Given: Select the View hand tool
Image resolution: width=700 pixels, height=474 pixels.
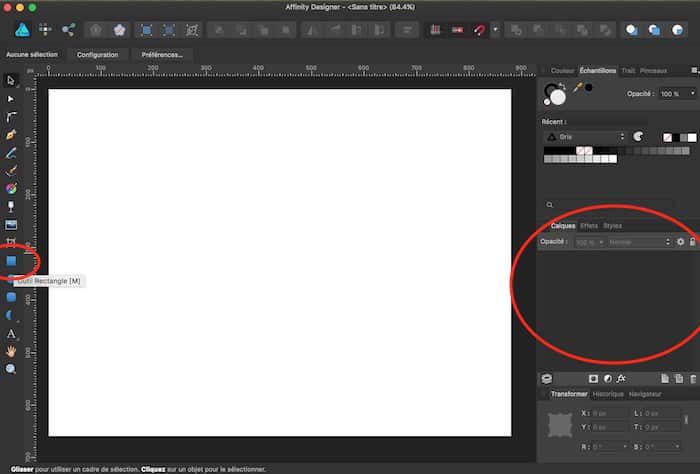Looking at the screenshot, I should 11,351.
